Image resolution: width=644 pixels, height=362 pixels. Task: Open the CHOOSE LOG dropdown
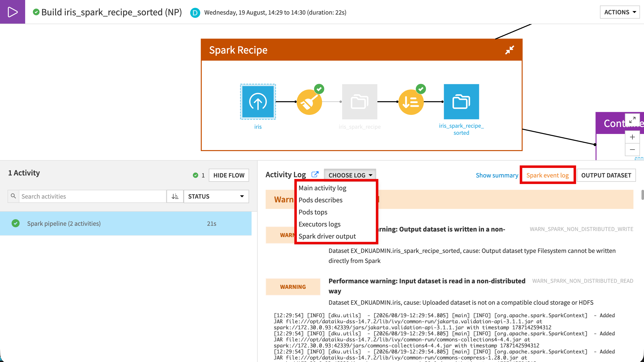tap(350, 175)
